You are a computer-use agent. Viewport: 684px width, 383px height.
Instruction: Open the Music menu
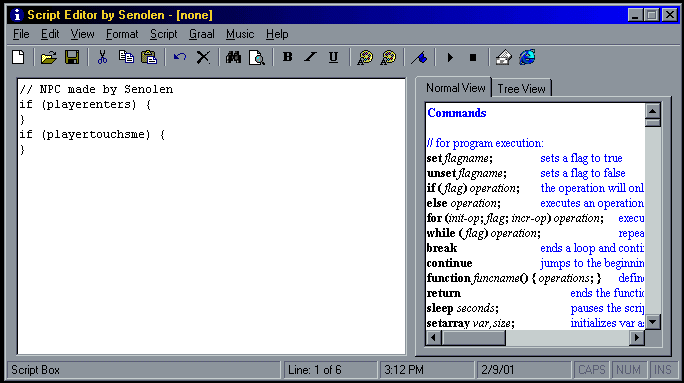click(x=240, y=34)
